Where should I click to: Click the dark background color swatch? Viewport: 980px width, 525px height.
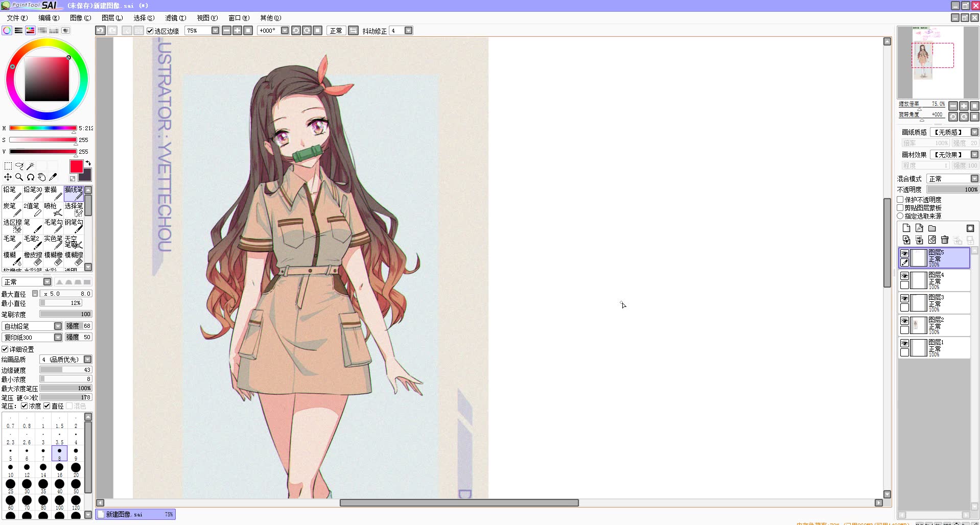tap(86, 177)
